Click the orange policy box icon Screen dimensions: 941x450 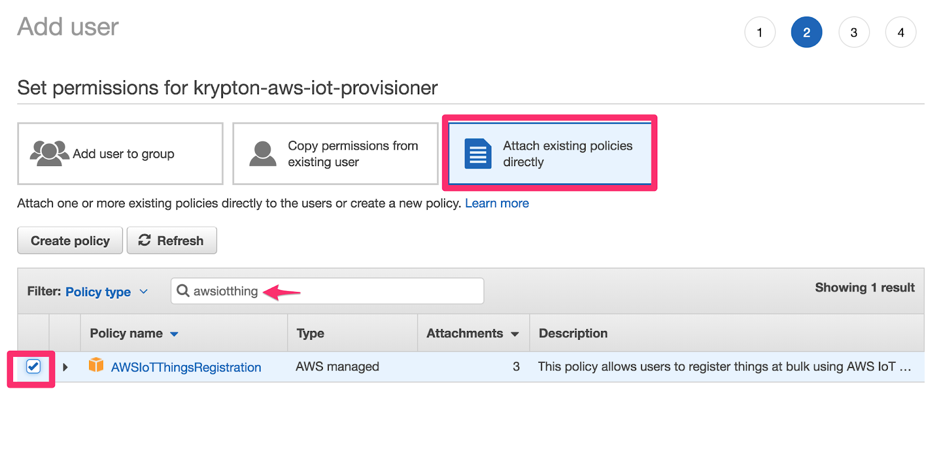click(96, 366)
